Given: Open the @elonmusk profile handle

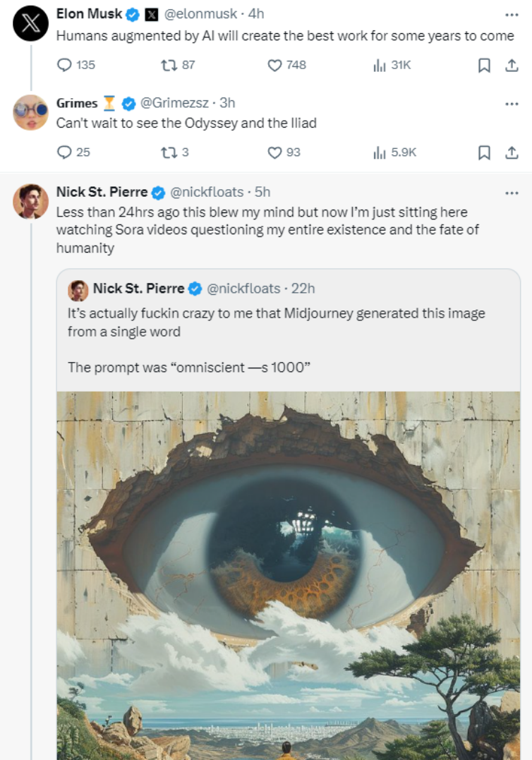Looking at the screenshot, I should [202, 14].
